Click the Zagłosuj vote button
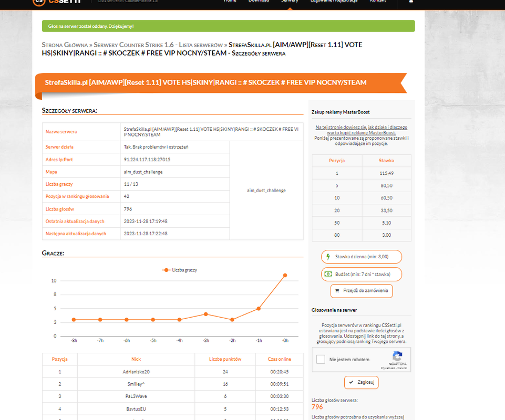The height and width of the screenshot is (420, 505). pos(362,382)
